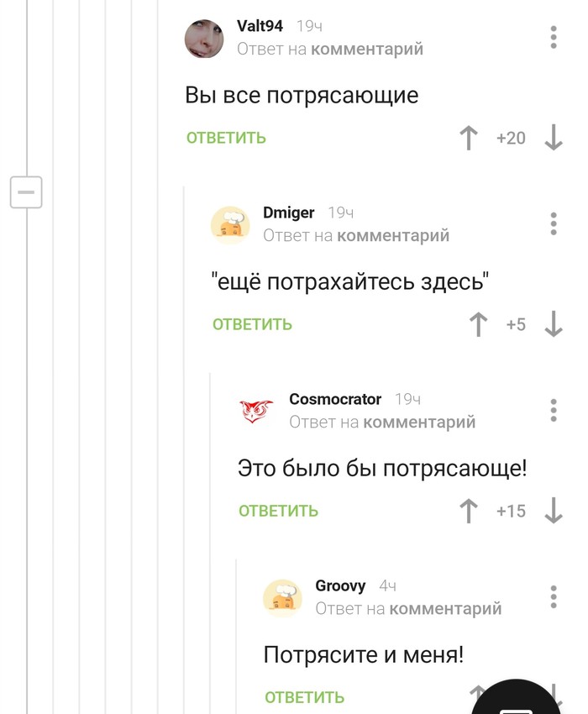Viewport: 588px width, 714px height.
Task: Upvote Valt94's comment
Action: coord(469,139)
